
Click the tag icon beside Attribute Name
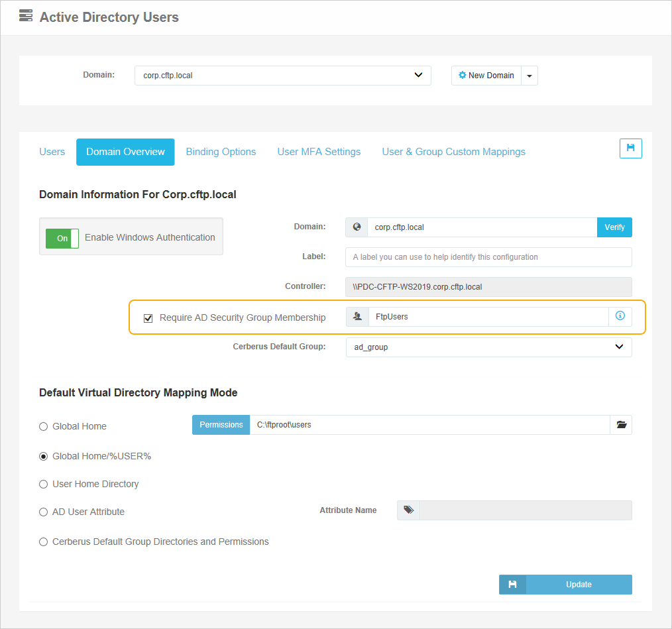click(408, 510)
